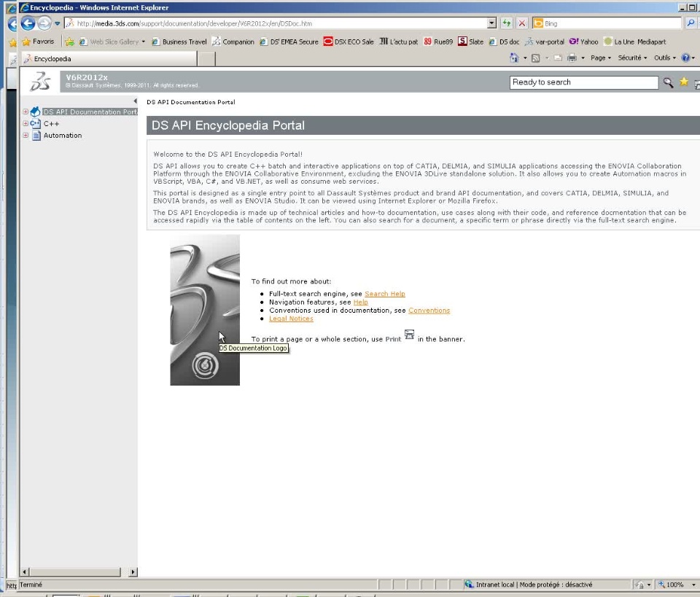700x597 pixels.
Task: Run search with the portal magnifier icon
Action: pyautogui.click(x=668, y=82)
